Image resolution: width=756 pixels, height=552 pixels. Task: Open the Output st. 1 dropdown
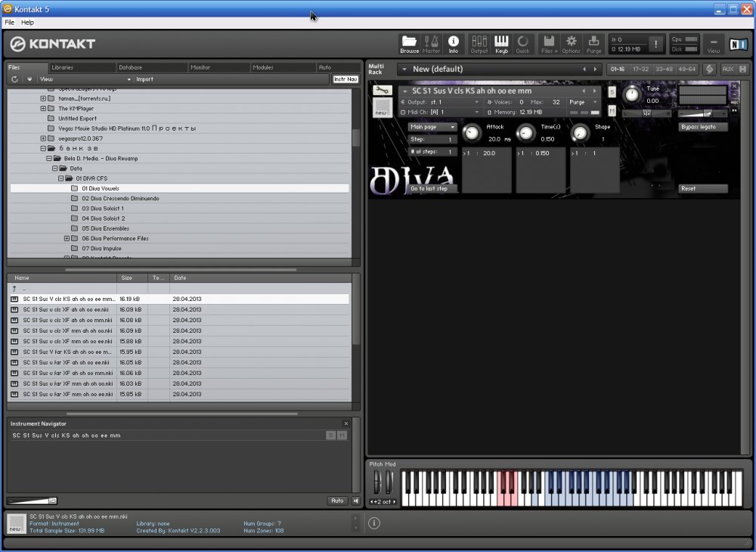pos(440,102)
